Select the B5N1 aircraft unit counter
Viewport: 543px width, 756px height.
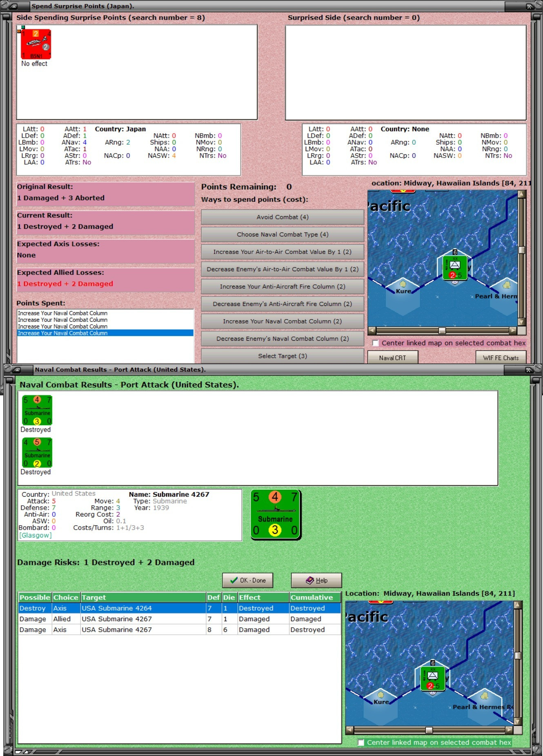(x=36, y=44)
